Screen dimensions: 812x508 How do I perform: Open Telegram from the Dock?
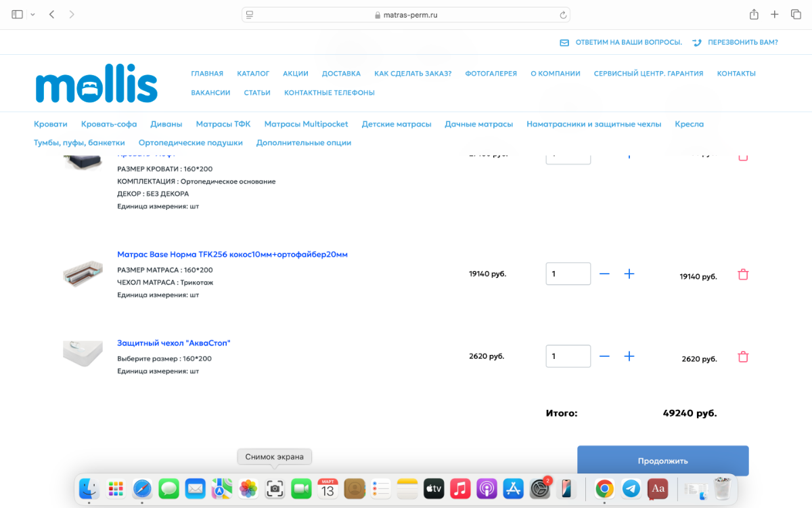click(x=631, y=488)
